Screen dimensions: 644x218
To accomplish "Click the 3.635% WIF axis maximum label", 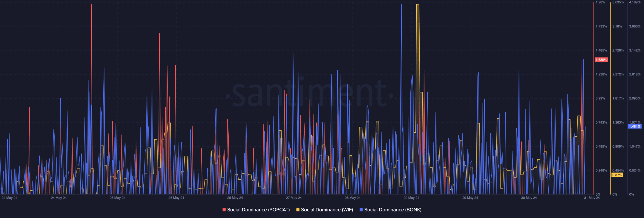I will click(618, 2).
